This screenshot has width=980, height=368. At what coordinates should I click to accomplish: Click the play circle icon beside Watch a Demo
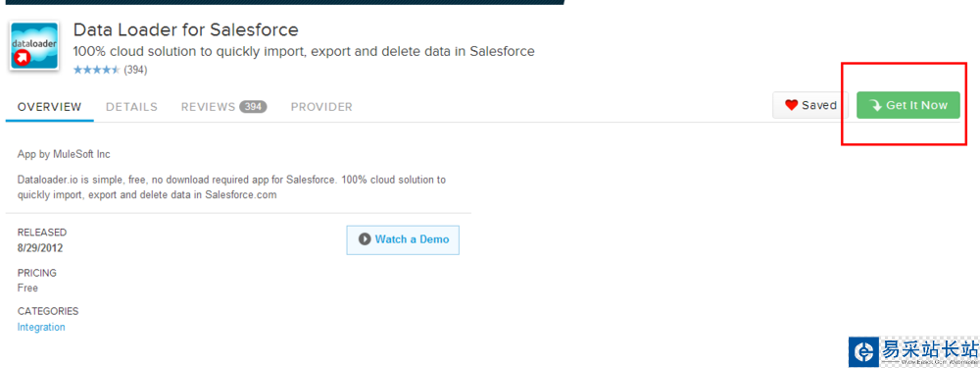365,239
